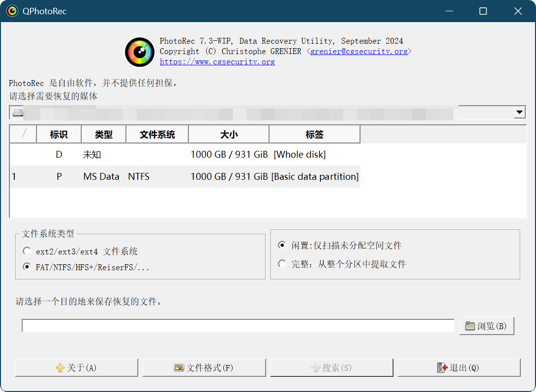
Task: Sort by the 标识 column header
Action: click(59, 135)
